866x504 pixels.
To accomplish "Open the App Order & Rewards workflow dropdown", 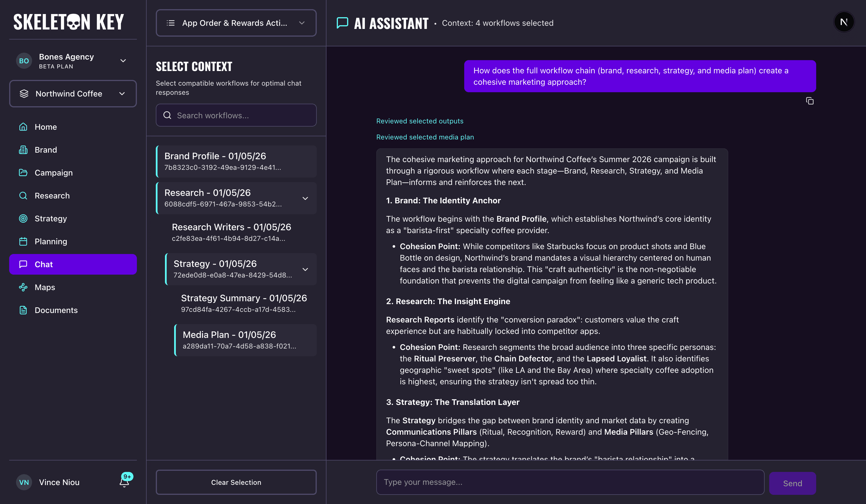I will (236, 23).
